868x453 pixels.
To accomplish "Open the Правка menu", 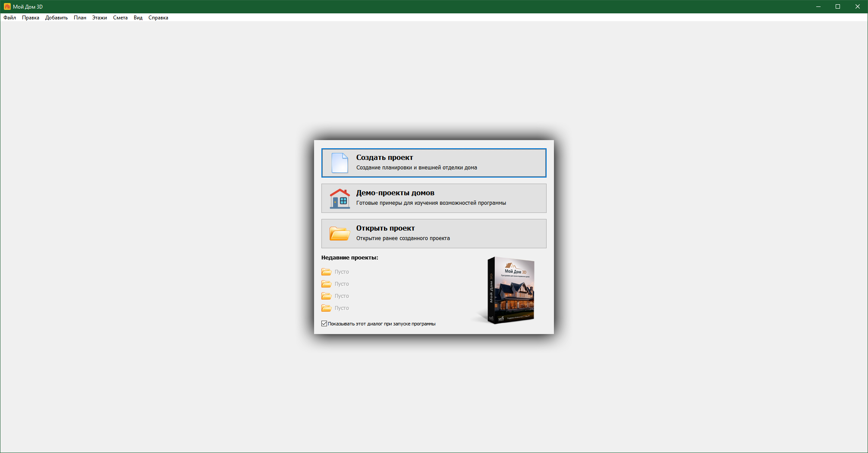I will click(31, 18).
